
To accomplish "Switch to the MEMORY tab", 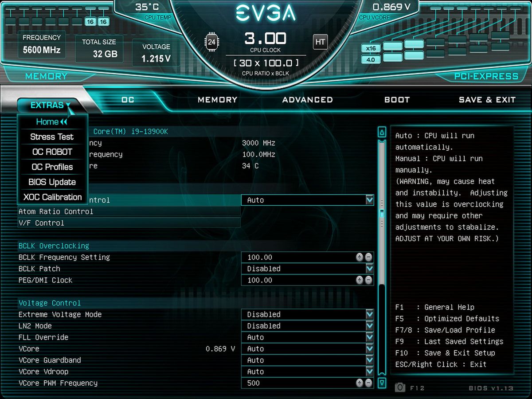I will click(218, 100).
